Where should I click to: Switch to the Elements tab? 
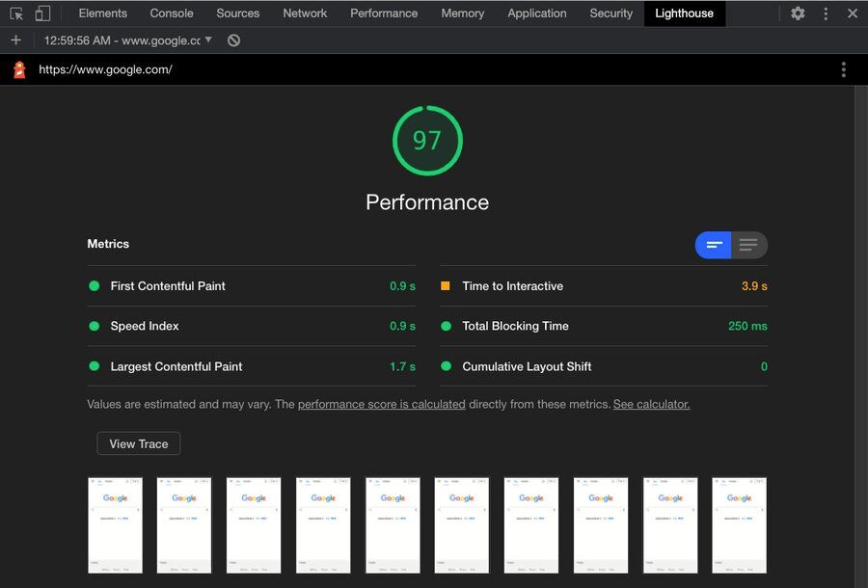[103, 13]
